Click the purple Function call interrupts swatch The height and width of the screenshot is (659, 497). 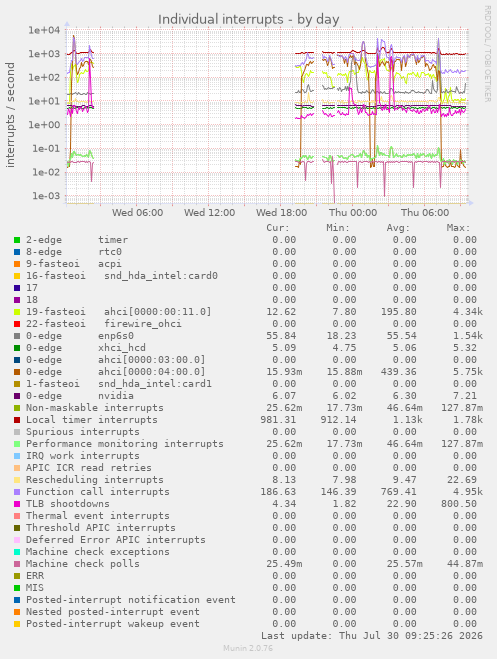tap(17, 492)
